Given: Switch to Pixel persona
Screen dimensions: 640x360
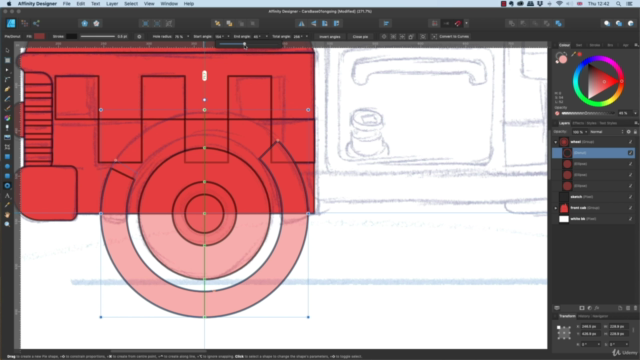Looking at the screenshot, I should [24, 23].
